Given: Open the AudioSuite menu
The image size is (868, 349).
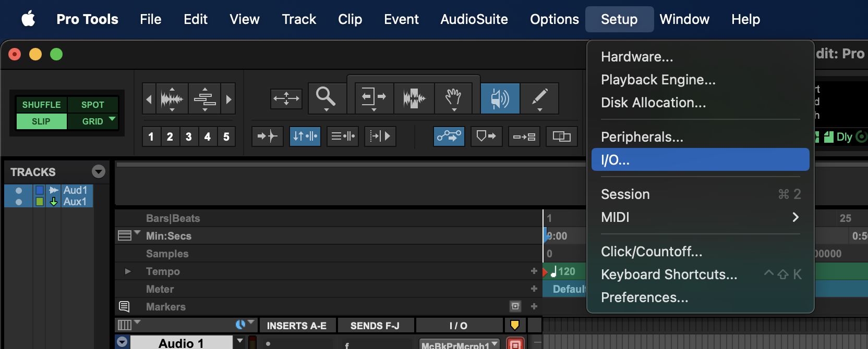Looking at the screenshot, I should (474, 19).
